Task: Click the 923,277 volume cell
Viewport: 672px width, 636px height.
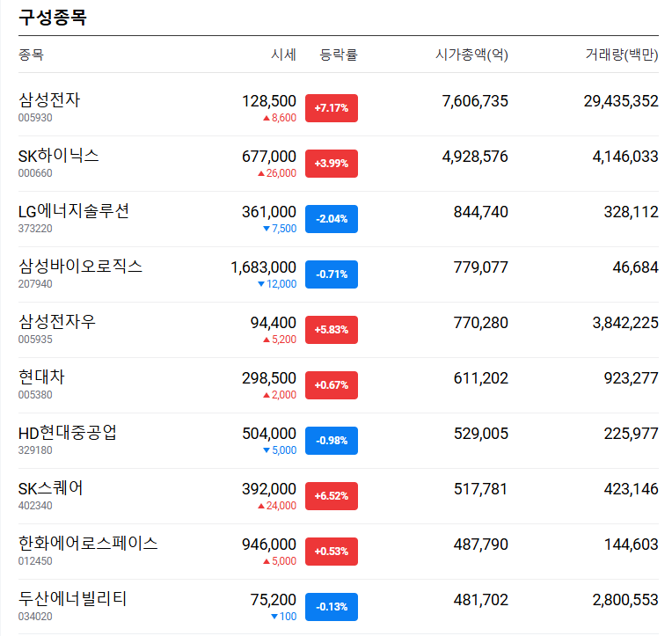Action: click(631, 378)
